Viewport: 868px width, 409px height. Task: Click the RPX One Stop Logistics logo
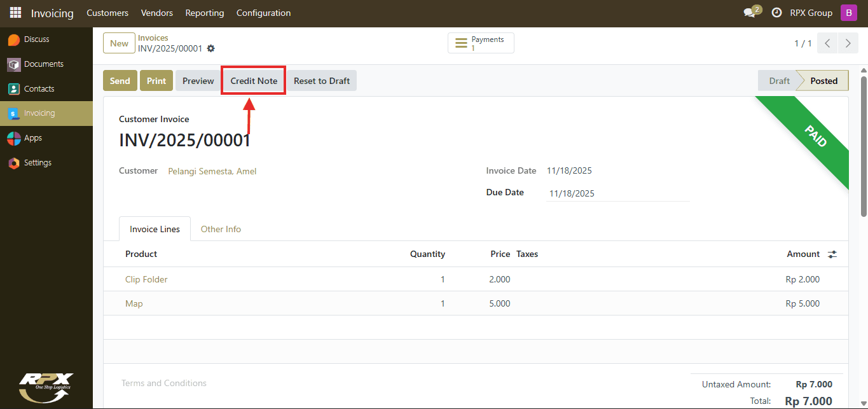[46, 387]
